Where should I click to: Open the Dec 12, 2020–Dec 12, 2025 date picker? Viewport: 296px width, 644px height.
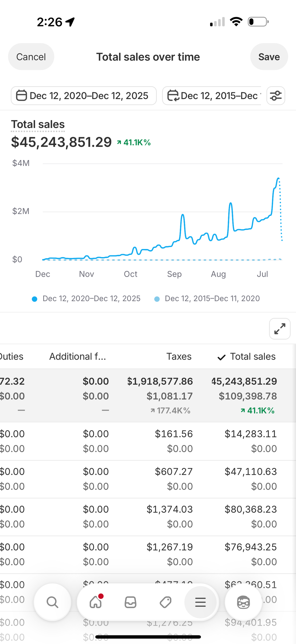(84, 96)
